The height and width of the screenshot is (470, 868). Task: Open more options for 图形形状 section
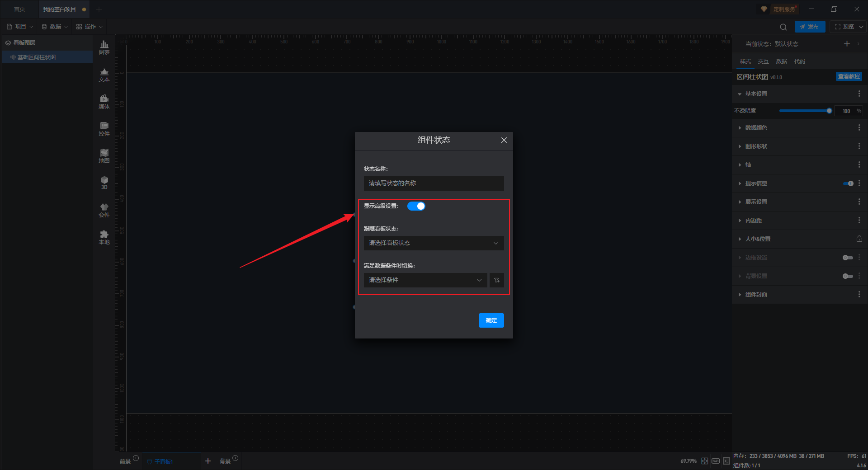859,146
